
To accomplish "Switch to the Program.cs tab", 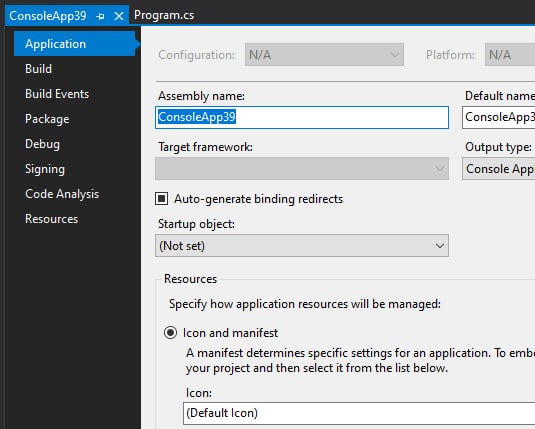I will [164, 15].
